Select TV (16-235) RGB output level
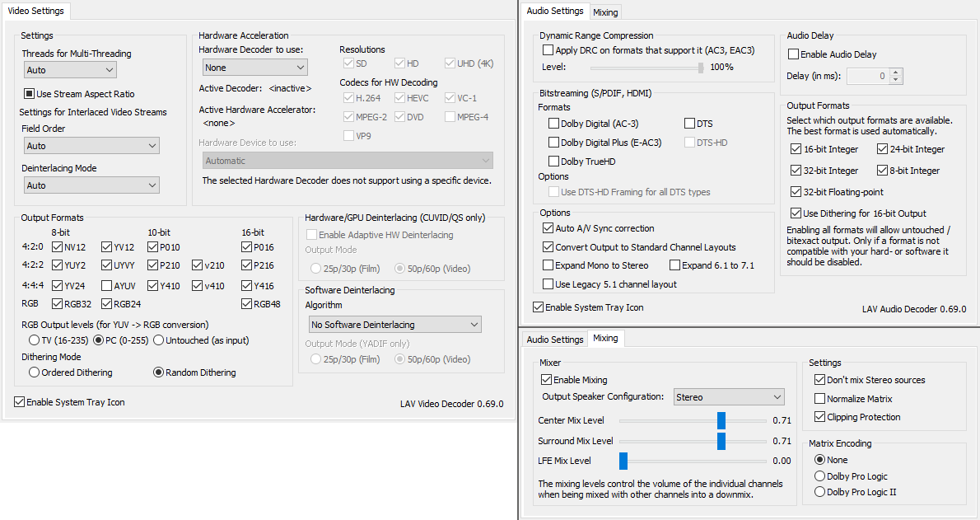 [35, 340]
